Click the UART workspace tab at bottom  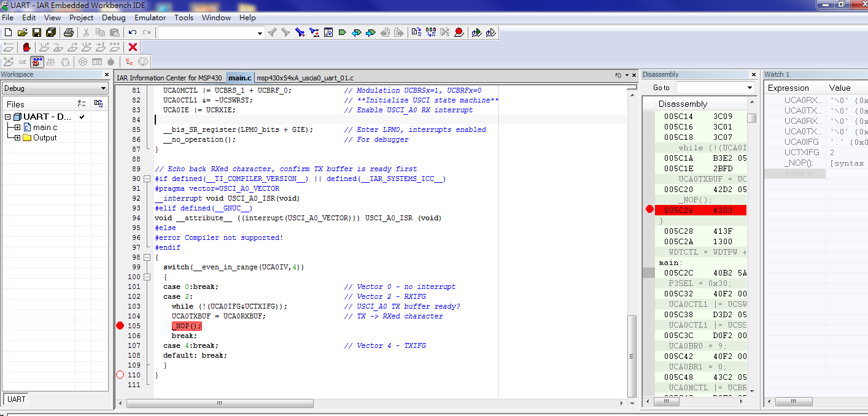(x=17, y=399)
